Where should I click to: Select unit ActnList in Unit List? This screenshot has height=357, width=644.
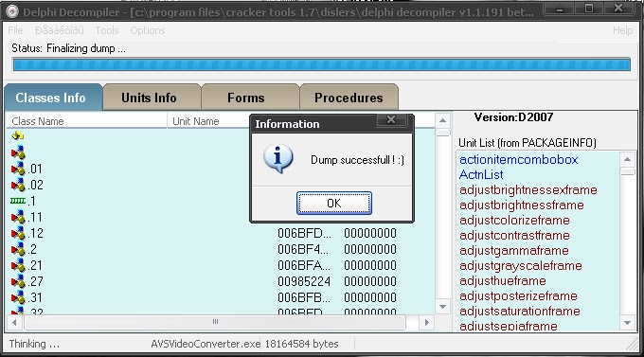pyautogui.click(x=481, y=174)
